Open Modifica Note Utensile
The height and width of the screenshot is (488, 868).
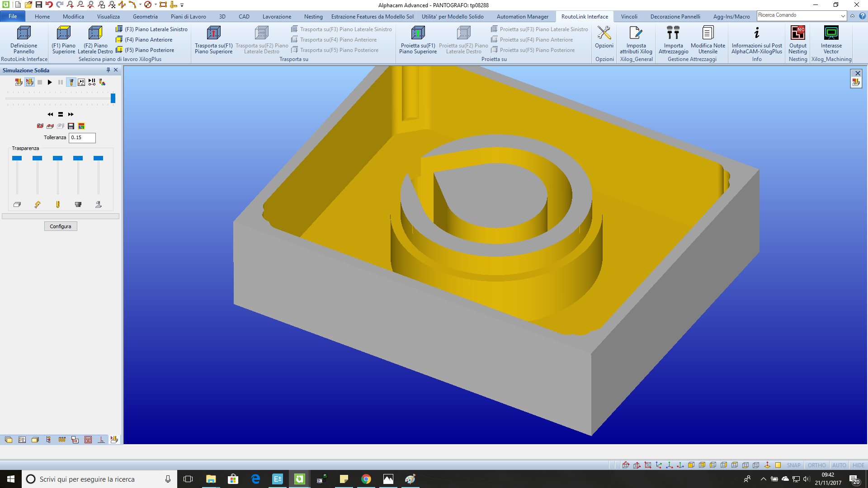(x=708, y=41)
